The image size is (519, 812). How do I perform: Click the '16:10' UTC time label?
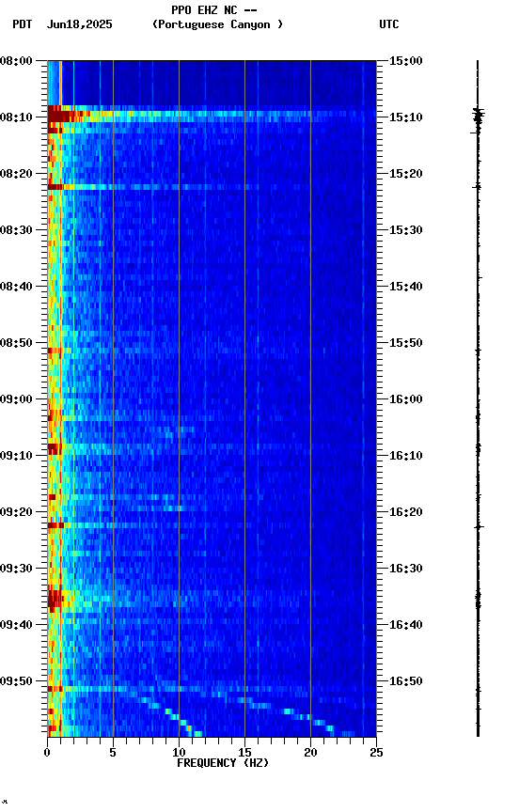(x=406, y=456)
